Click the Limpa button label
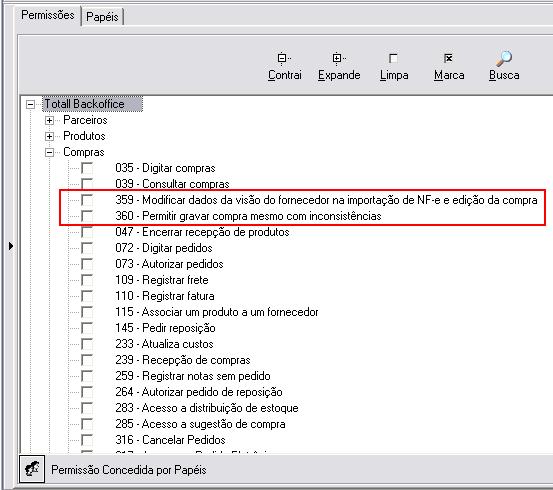 coord(394,75)
